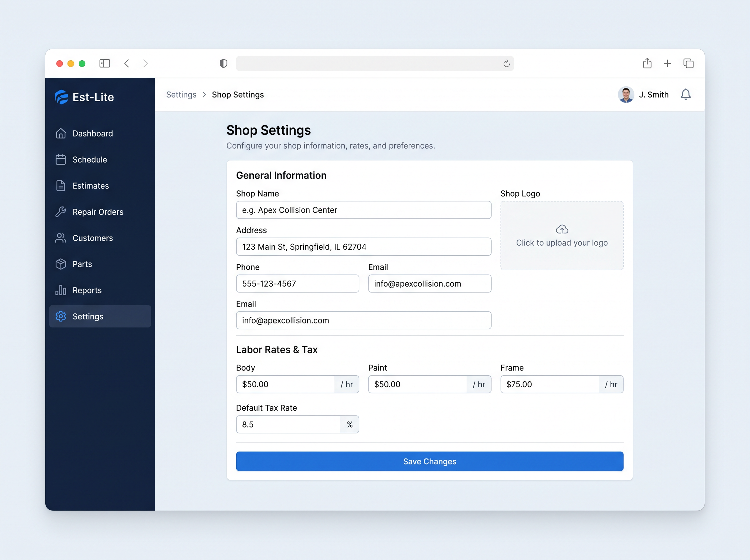
Task: Open the Customers page
Action: tap(100, 238)
